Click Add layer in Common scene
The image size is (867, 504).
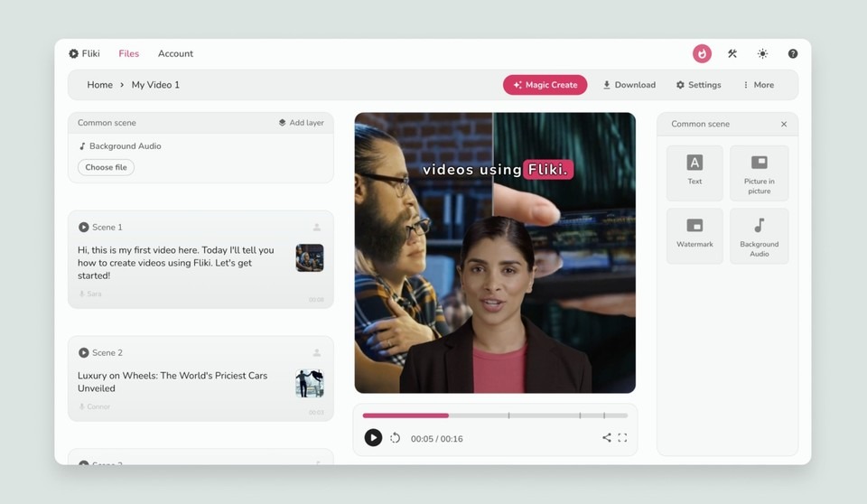301,123
